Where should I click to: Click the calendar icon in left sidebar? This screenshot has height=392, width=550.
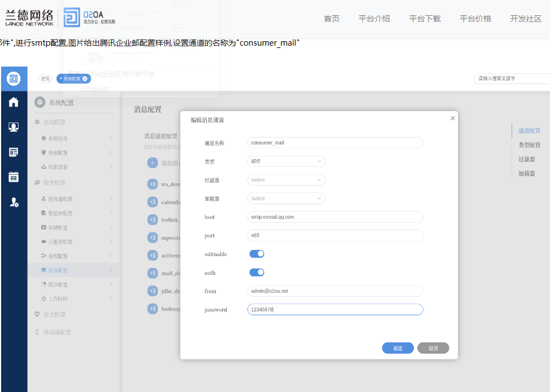click(x=14, y=177)
